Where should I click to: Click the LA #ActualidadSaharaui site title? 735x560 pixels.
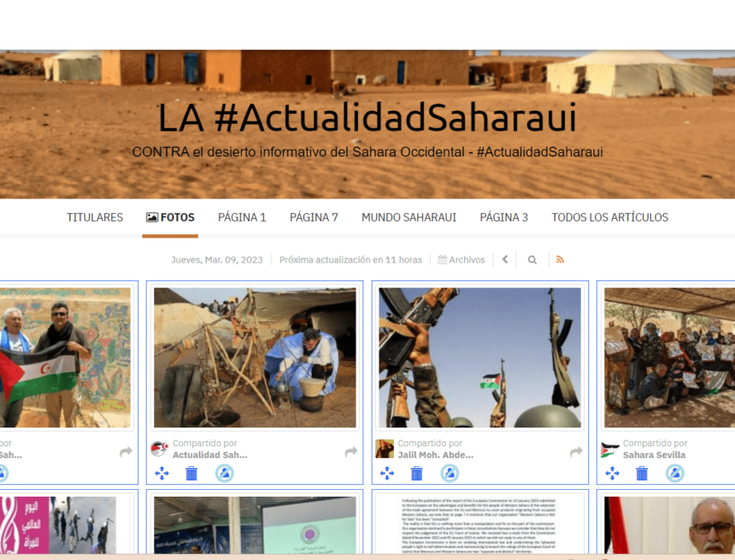point(367,119)
